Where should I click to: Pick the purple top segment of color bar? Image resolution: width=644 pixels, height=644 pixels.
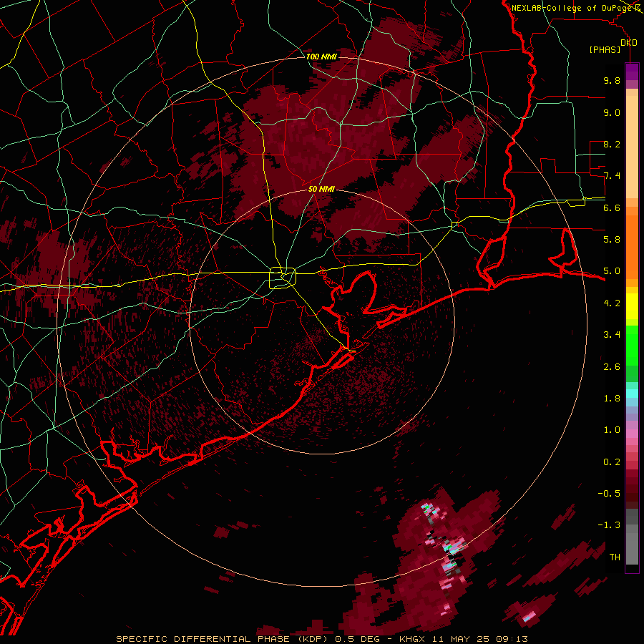pyautogui.click(x=632, y=72)
